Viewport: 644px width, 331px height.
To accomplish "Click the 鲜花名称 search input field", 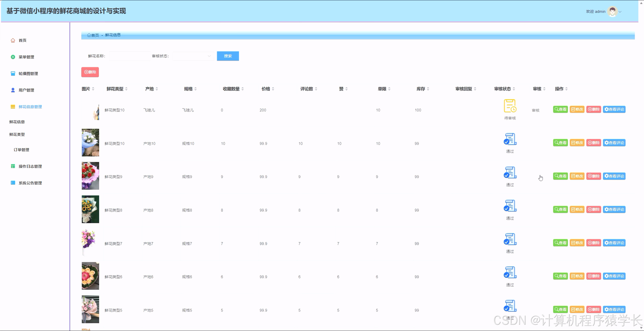I will (129, 56).
